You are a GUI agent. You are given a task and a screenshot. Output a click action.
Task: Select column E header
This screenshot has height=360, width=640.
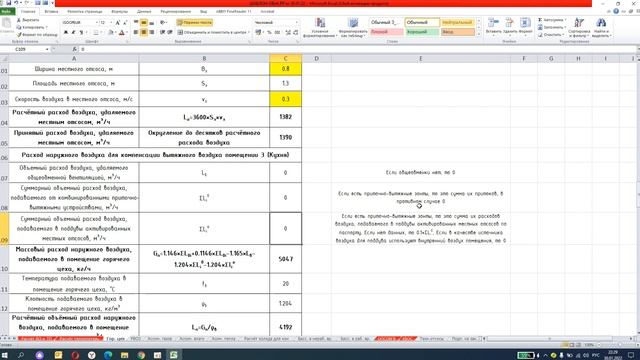tap(421, 59)
